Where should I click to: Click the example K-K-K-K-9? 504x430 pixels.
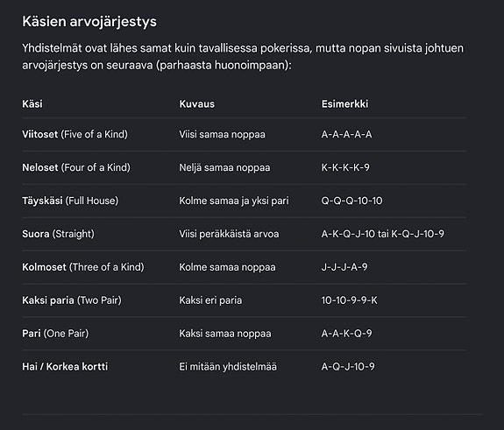pyautogui.click(x=345, y=167)
